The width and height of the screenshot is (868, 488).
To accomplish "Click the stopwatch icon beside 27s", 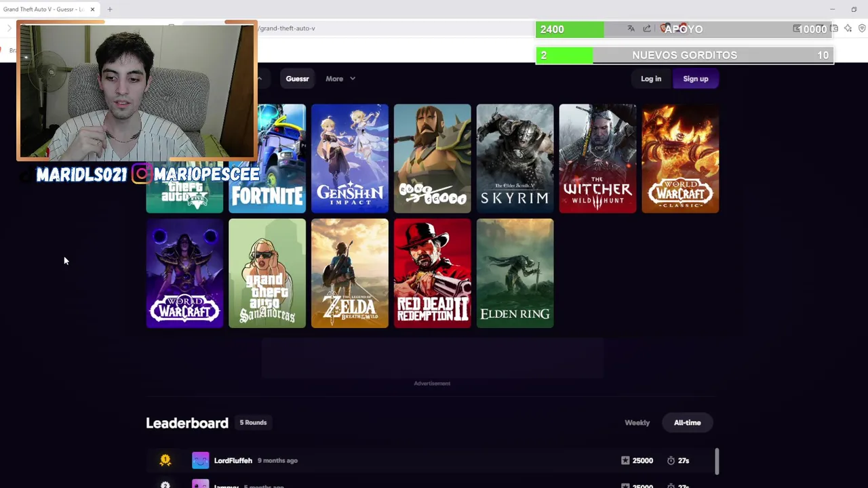I will click(x=671, y=460).
